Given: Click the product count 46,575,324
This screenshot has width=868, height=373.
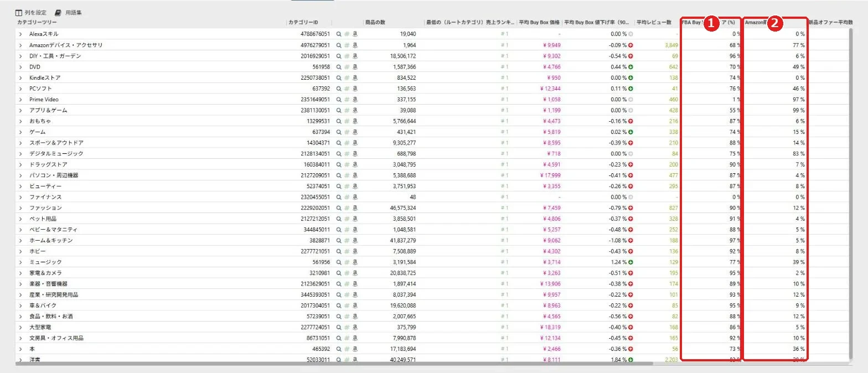Looking at the screenshot, I should [x=402, y=208].
